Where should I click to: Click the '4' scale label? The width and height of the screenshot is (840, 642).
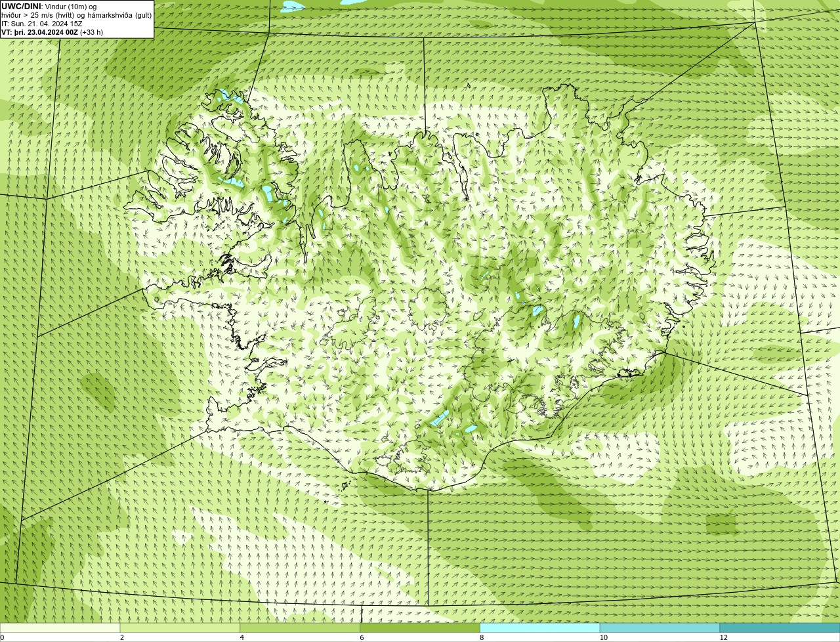[x=242, y=637]
